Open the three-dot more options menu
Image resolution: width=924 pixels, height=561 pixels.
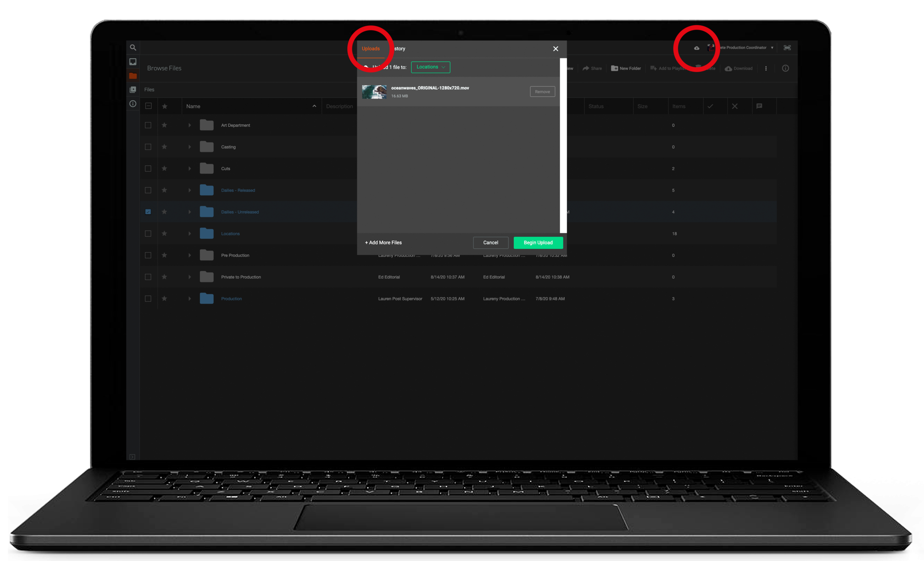pyautogui.click(x=766, y=69)
